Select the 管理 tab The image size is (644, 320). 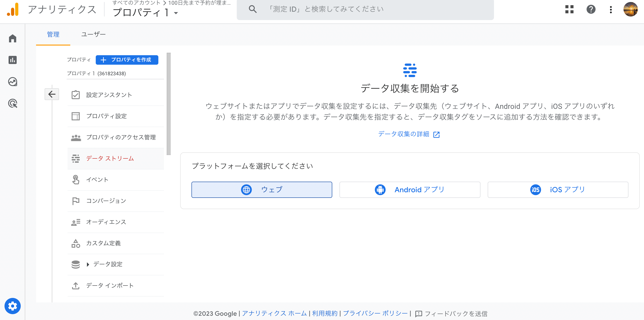[53, 34]
